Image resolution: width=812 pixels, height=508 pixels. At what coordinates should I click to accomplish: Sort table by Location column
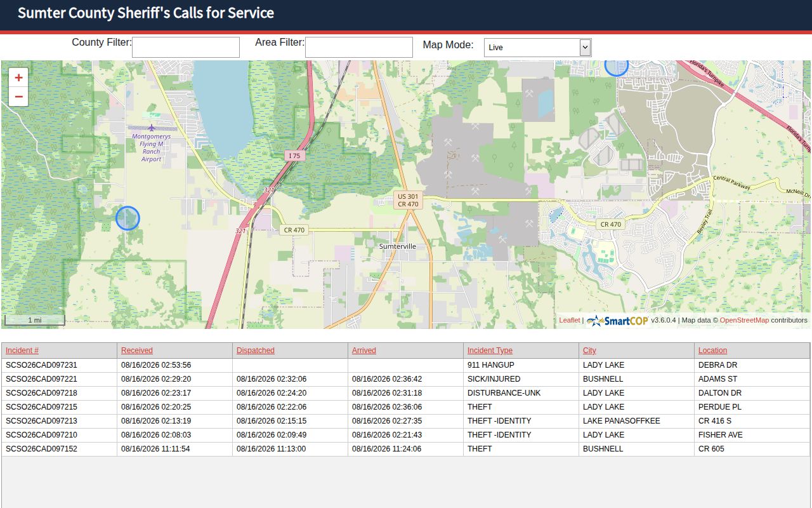point(712,351)
